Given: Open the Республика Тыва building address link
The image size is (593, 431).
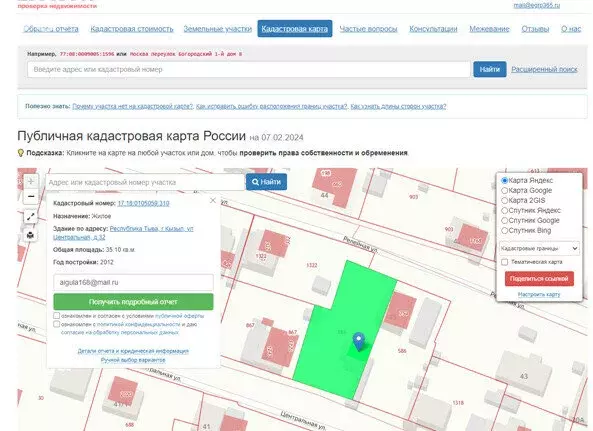Looking at the screenshot, I should point(123,233).
